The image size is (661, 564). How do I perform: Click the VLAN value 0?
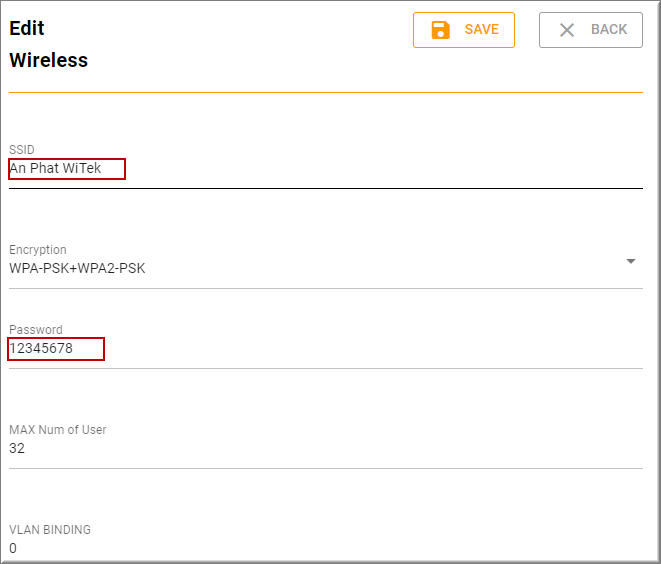click(x=13, y=548)
